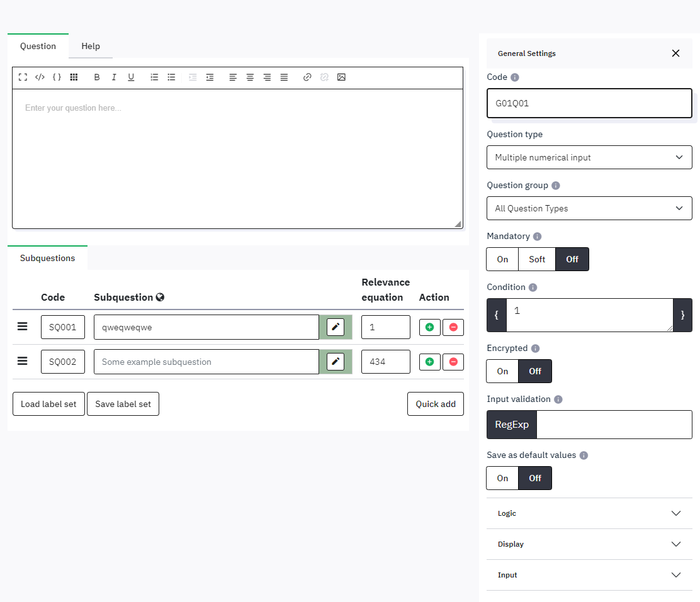Click the Quick add button
700x602 pixels.
(x=436, y=404)
